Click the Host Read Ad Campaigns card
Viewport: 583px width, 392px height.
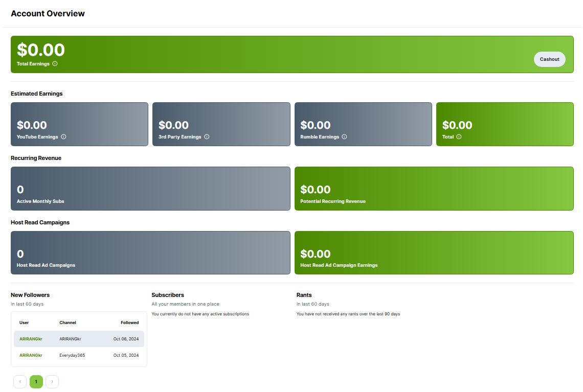(x=150, y=252)
